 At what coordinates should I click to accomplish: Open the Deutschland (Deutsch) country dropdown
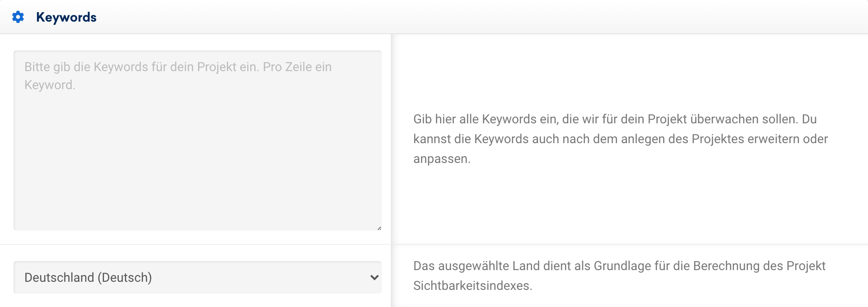pyautogui.click(x=197, y=277)
